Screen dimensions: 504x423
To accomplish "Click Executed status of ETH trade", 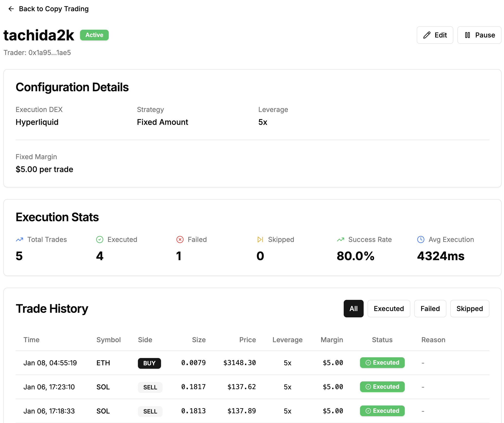I will click(x=382, y=363).
